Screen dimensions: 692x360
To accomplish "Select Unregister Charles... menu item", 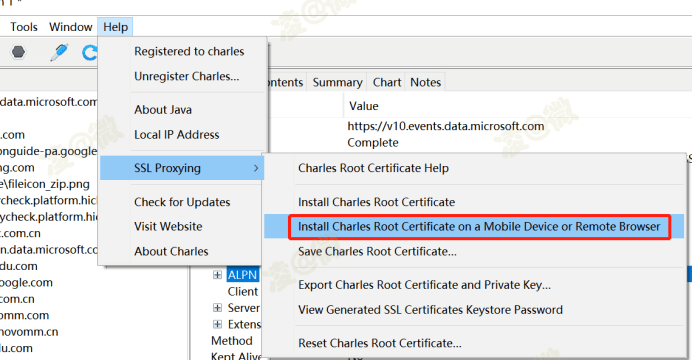I will pyautogui.click(x=187, y=76).
